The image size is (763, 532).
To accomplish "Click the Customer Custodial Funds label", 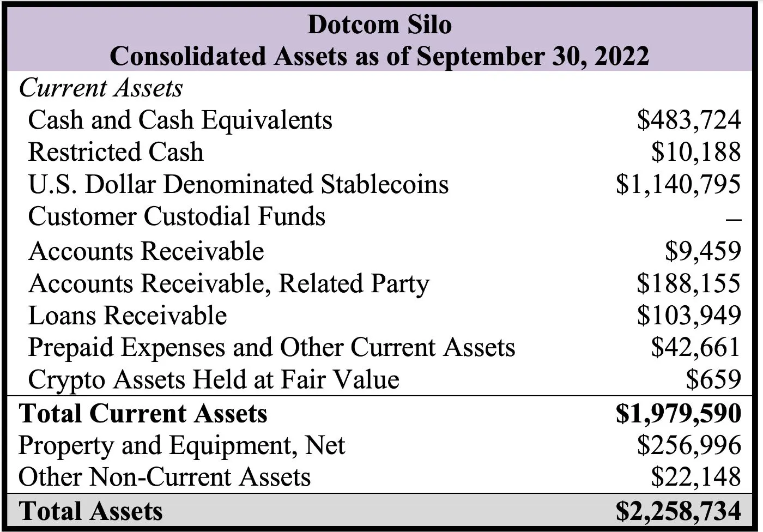I will click(x=177, y=216).
